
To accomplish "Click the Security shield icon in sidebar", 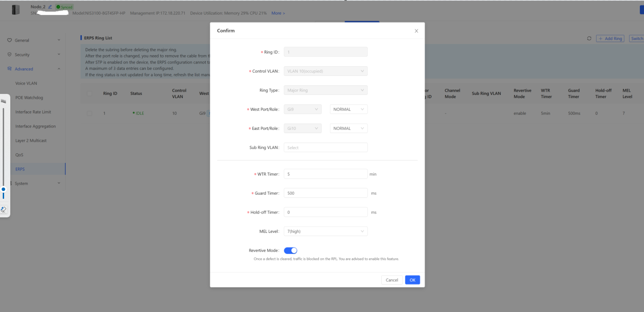I will tap(10, 55).
